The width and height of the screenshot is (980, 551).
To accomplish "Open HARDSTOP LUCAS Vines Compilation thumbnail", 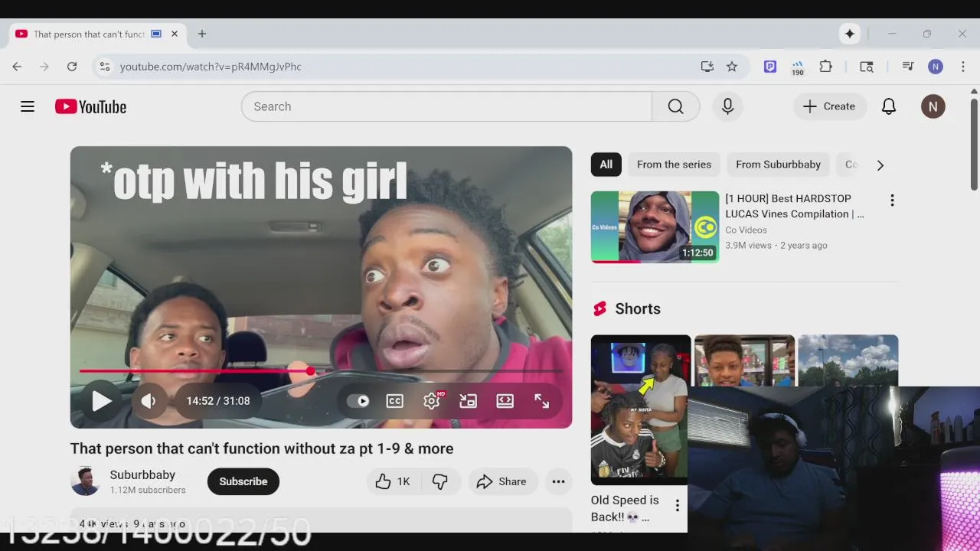I will [655, 227].
